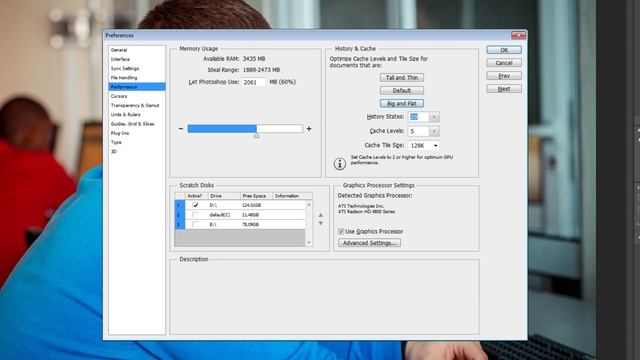Click the Cache Levels value field
This screenshot has width=640, height=360.
click(418, 131)
